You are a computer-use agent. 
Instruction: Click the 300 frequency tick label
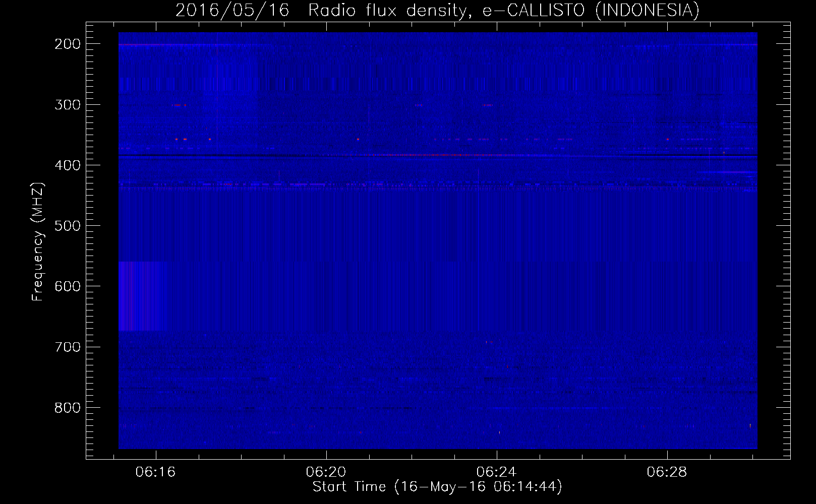click(x=68, y=105)
